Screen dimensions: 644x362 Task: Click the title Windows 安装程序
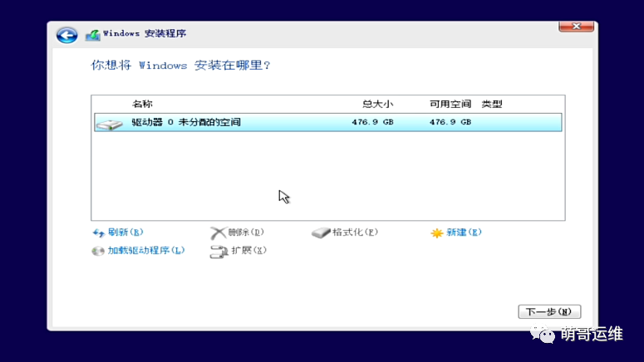[145, 34]
